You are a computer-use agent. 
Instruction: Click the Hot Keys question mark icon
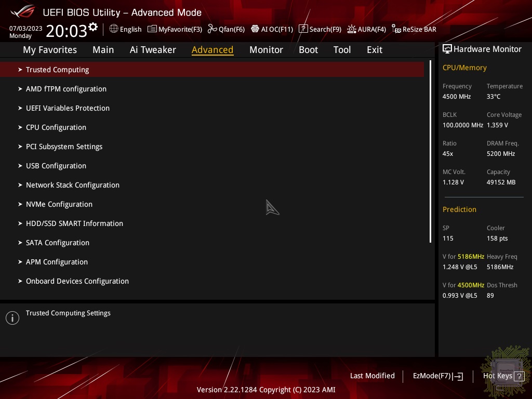click(518, 376)
